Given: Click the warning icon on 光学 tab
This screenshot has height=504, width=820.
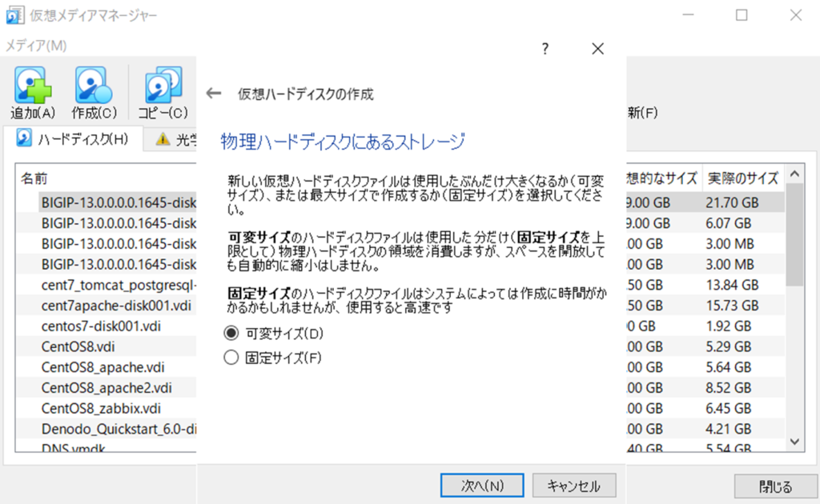Looking at the screenshot, I should [163, 139].
